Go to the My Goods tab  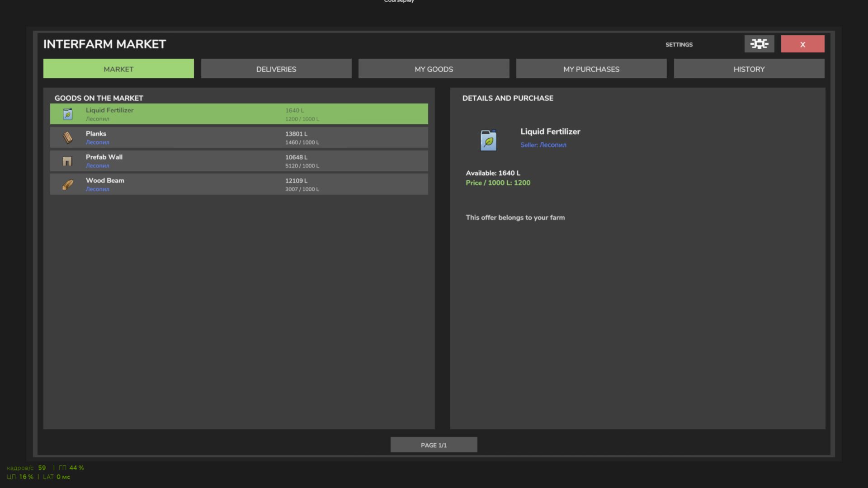(x=434, y=69)
